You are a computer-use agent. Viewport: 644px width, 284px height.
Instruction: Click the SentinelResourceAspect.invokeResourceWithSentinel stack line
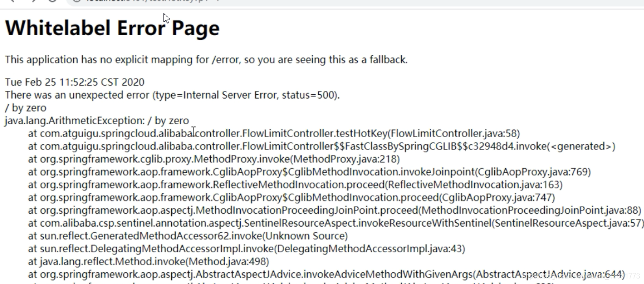tap(336, 223)
